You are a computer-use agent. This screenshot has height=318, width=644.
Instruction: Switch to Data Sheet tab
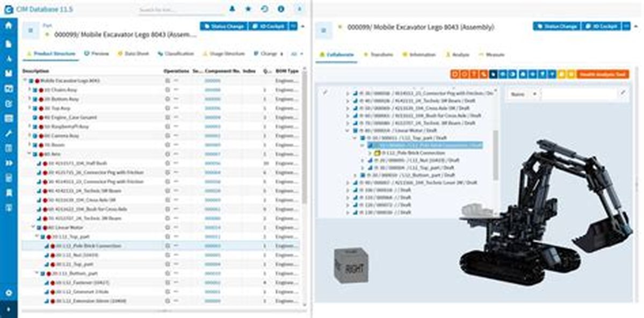(x=133, y=54)
